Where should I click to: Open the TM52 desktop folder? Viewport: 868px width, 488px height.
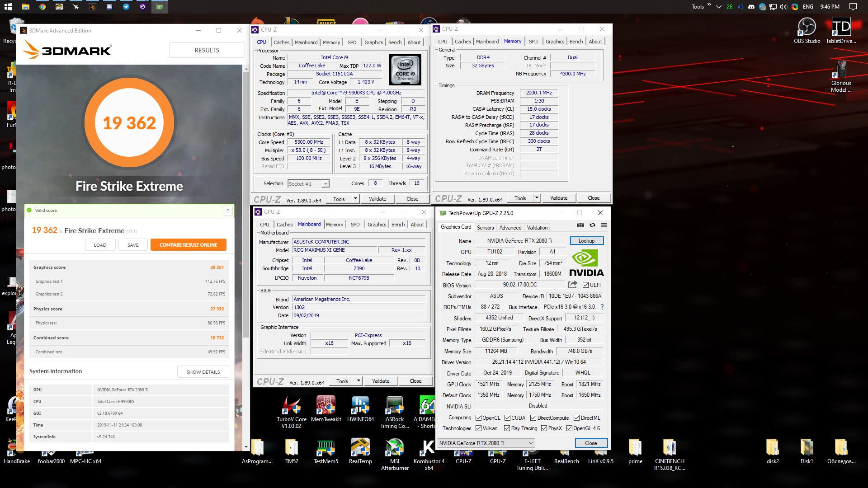pos(292,451)
